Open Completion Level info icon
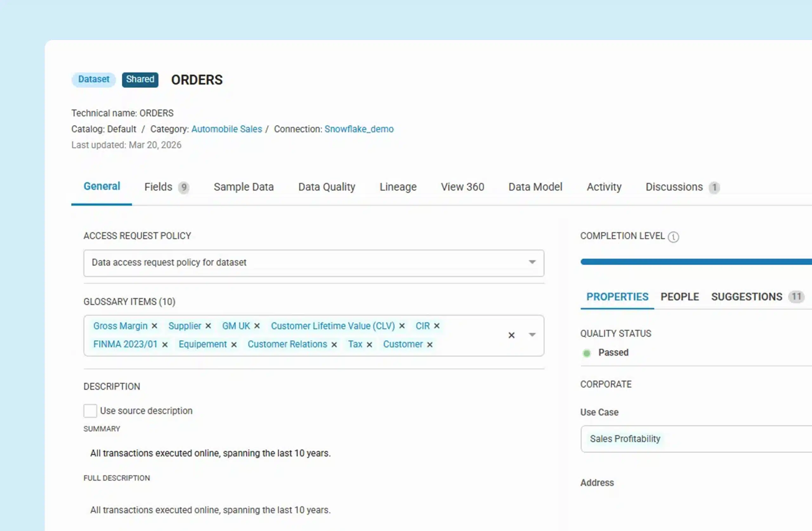This screenshot has height=531, width=812. tap(673, 237)
